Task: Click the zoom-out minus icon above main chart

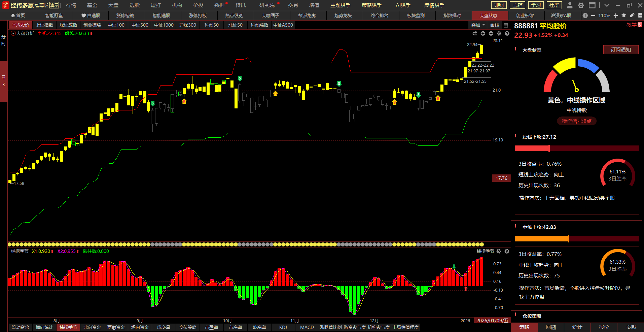Action: (491, 33)
